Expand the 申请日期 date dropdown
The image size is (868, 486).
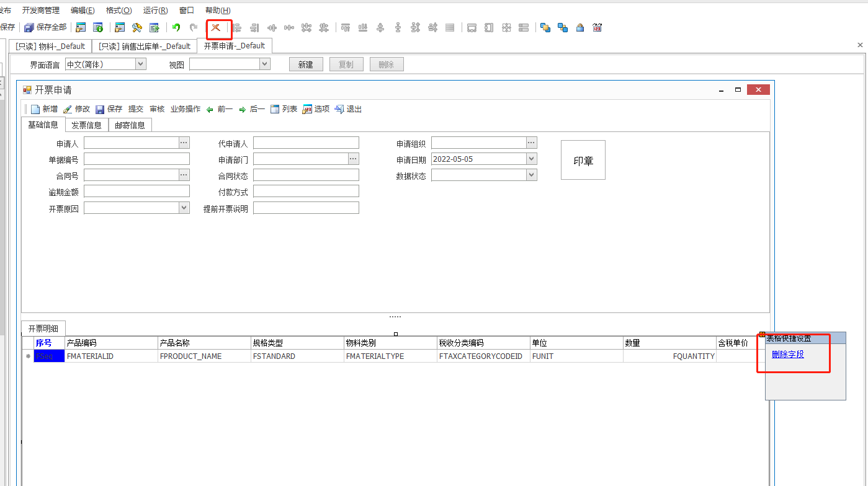click(531, 159)
